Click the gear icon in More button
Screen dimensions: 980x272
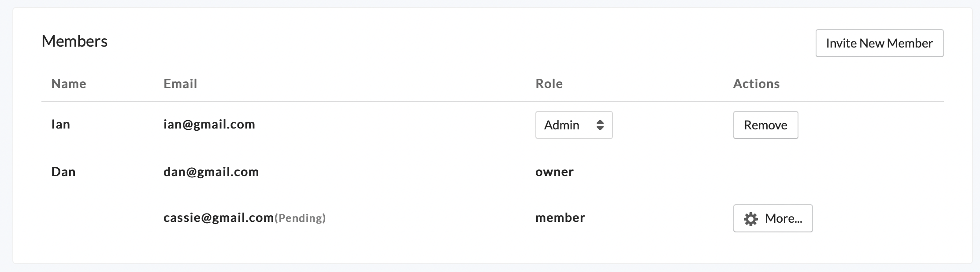(x=750, y=219)
